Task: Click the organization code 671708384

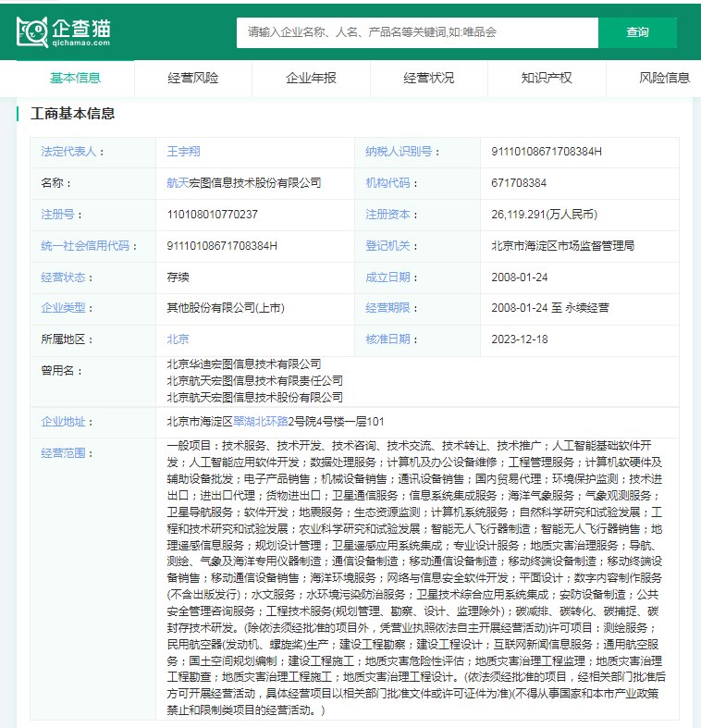Action: [x=519, y=183]
